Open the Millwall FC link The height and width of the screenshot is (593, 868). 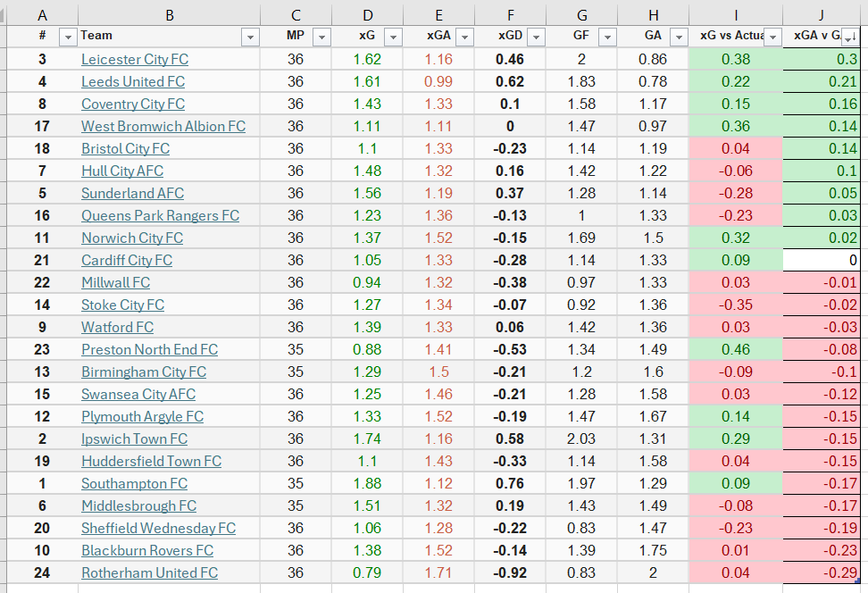pyautogui.click(x=116, y=282)
